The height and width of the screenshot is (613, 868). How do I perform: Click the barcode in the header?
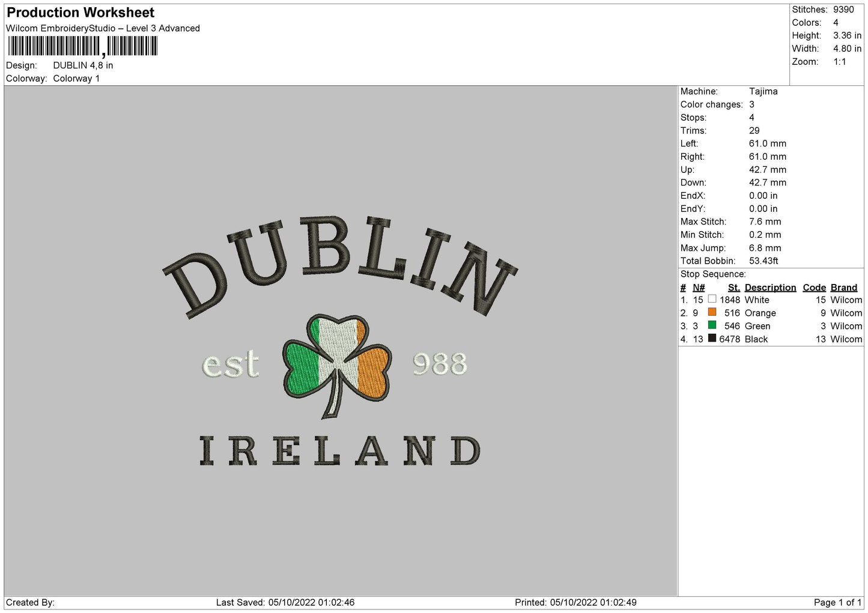coord(83,46)
